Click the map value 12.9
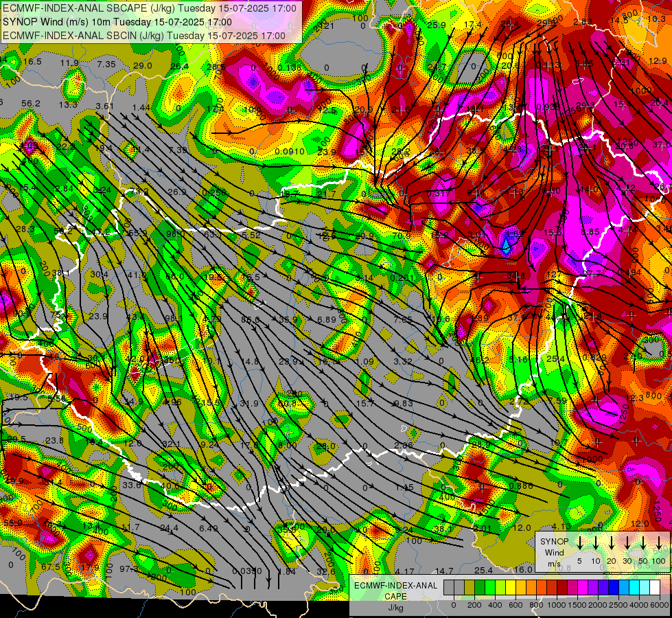Image resolution: width=672 pixels, height=618 pixels. pos(658,61)
